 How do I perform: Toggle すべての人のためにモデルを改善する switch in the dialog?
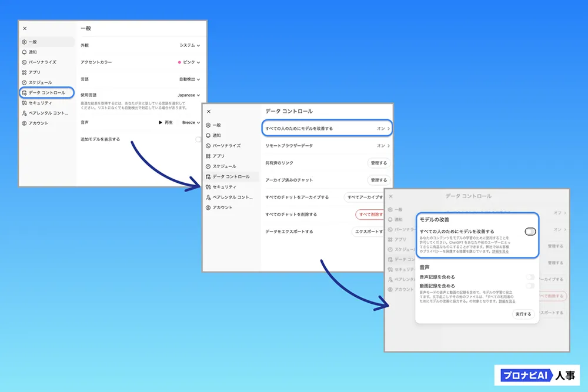(x=530, y=232)
